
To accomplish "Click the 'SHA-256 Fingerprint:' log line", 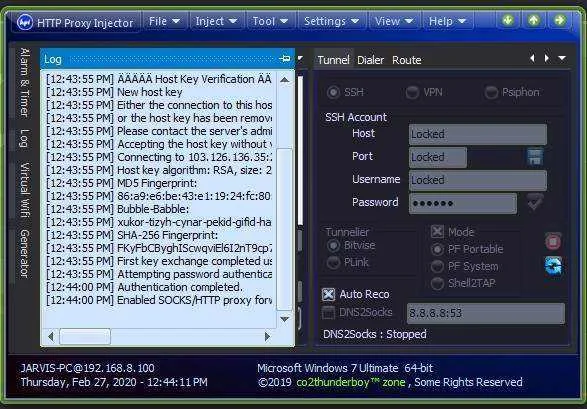I will (132, 235).
